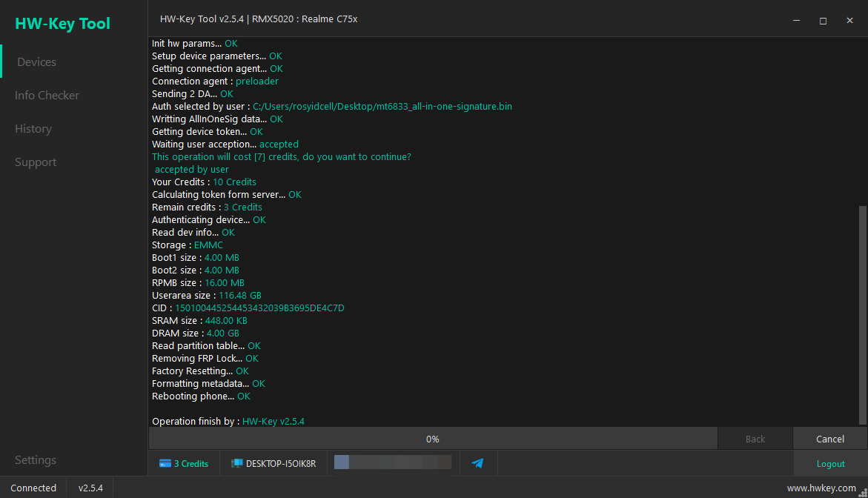This screenshot has height=498, width=868.
Task: Click the 'Connection agent : preloader' line
Action: pyautogui.click(x=216, y=82)
